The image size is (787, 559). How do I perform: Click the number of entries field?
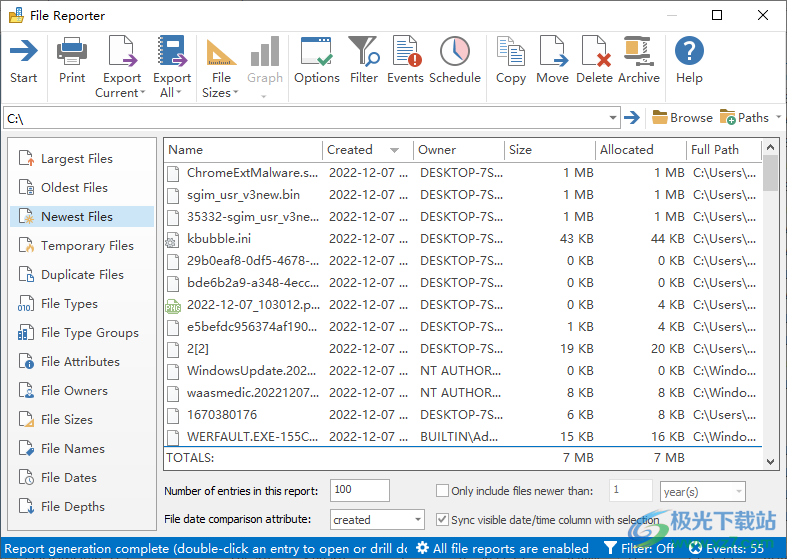[x=359, y=490]
